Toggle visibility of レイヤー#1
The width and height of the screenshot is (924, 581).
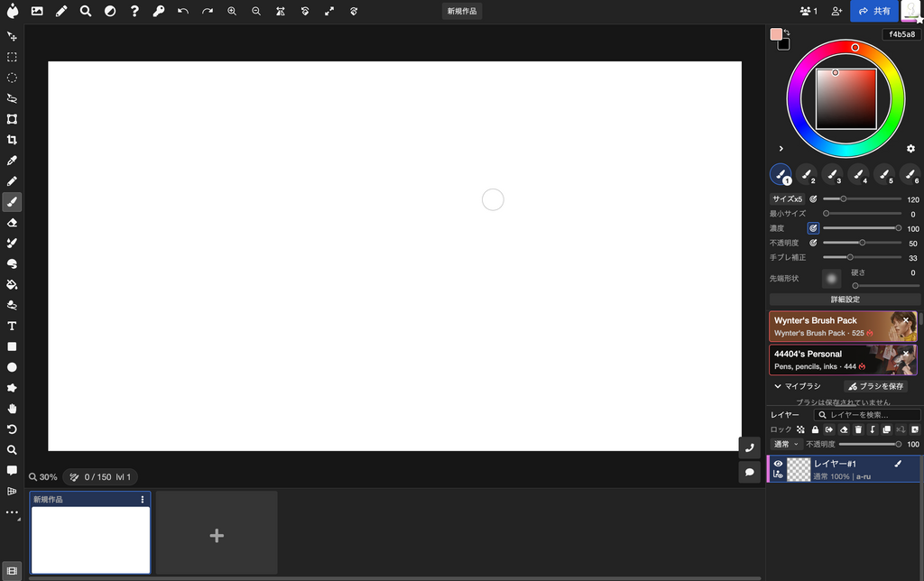pyautogui.click(x=778, y=464)
